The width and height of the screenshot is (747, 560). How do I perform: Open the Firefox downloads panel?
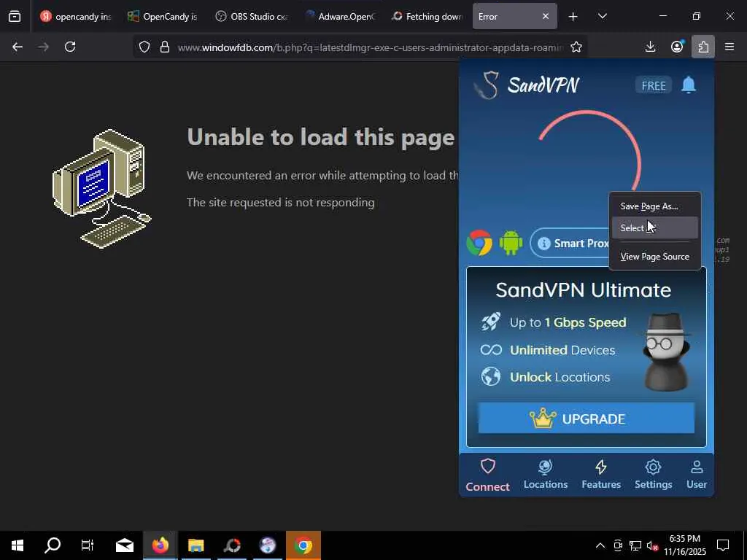coord(650,47)
